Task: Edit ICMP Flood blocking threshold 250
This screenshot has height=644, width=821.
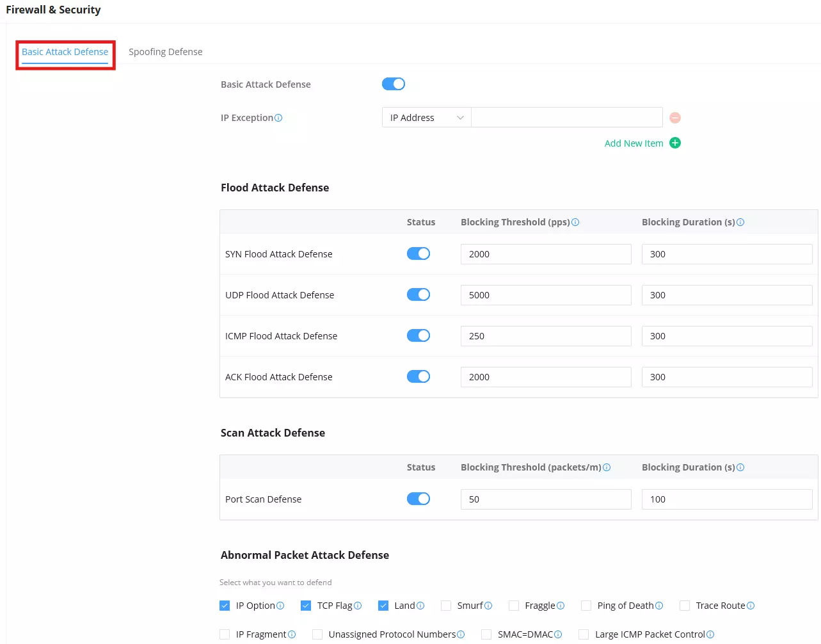Action: point(546,336)
